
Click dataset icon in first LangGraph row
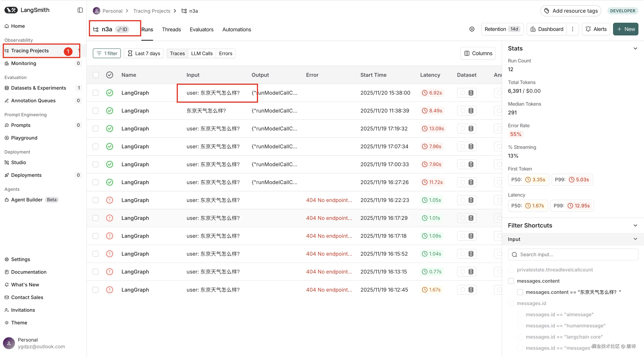coord(471,93)
